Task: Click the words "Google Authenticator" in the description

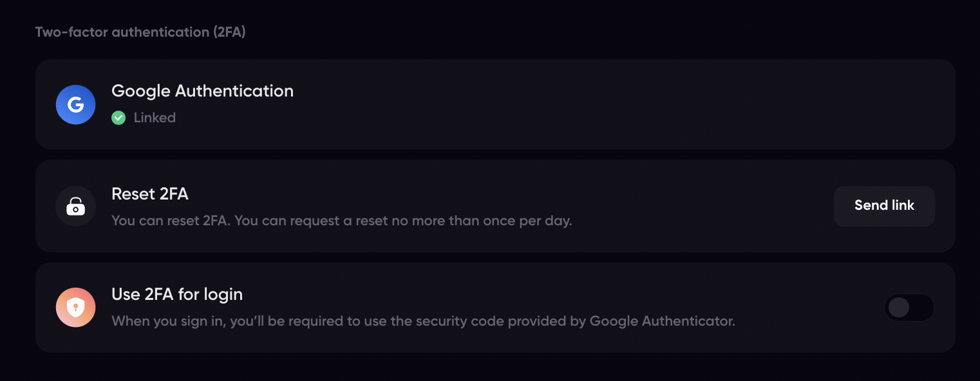Action: (x=661, y=321)
